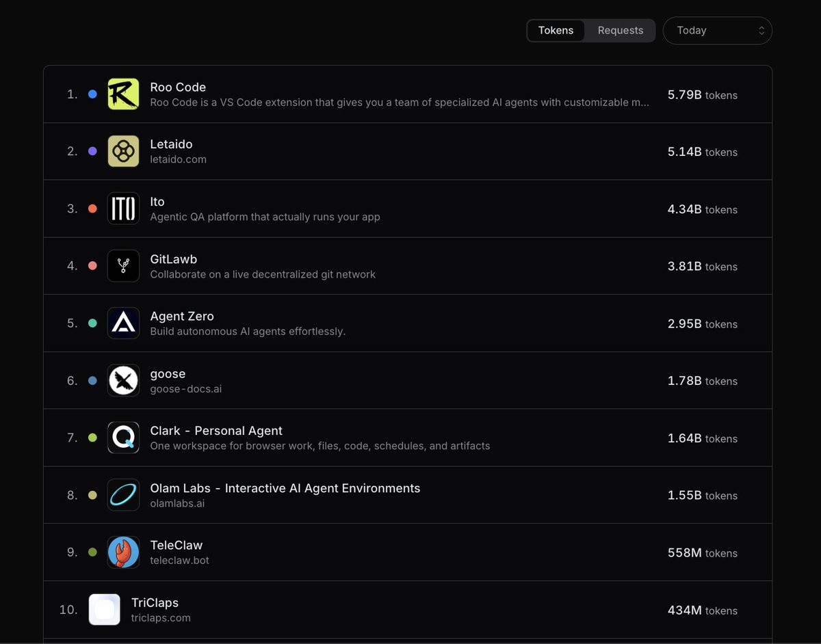Image resolution: width=821 pixels, height=644 pixels.
Task: Click the lime dot beside Clark
Action: coord(92,438)
